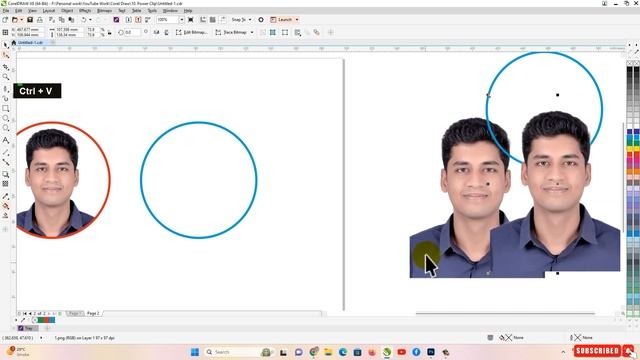The width and height of the screenshot is (640, 360).
Task: Open the File menu
Action: tap(6, 11)
